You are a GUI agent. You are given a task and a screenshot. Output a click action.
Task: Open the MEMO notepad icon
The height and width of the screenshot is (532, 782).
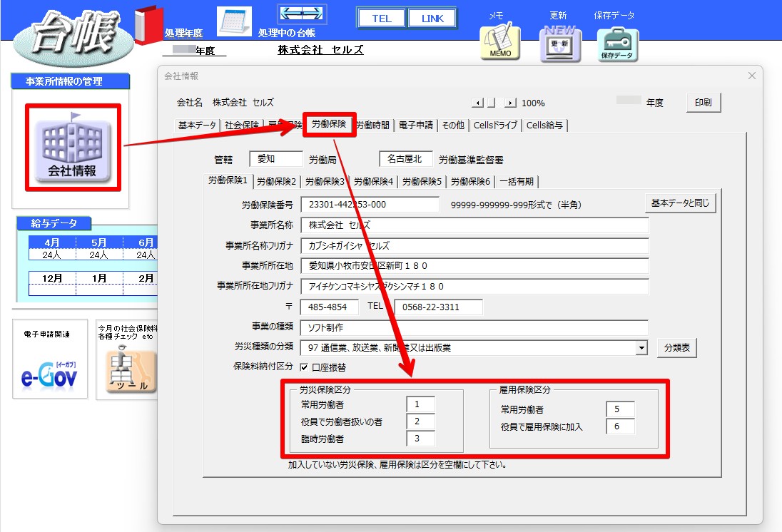[x=499, y=41]
